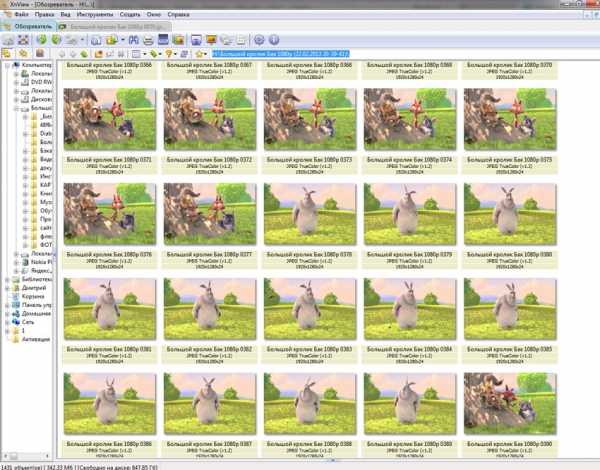Open the Правка menu
The width and height of the screenshot is (600, 470).
(44, 15)
